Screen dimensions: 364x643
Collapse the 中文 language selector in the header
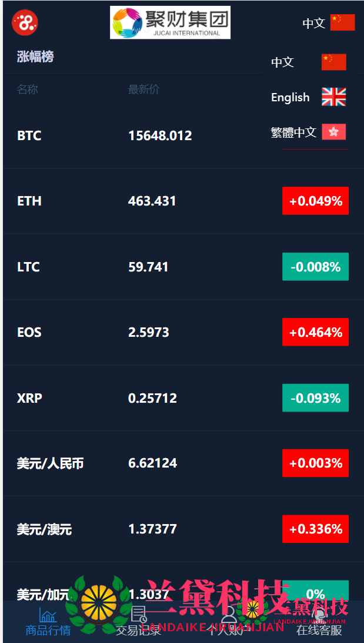coord(313,23)
